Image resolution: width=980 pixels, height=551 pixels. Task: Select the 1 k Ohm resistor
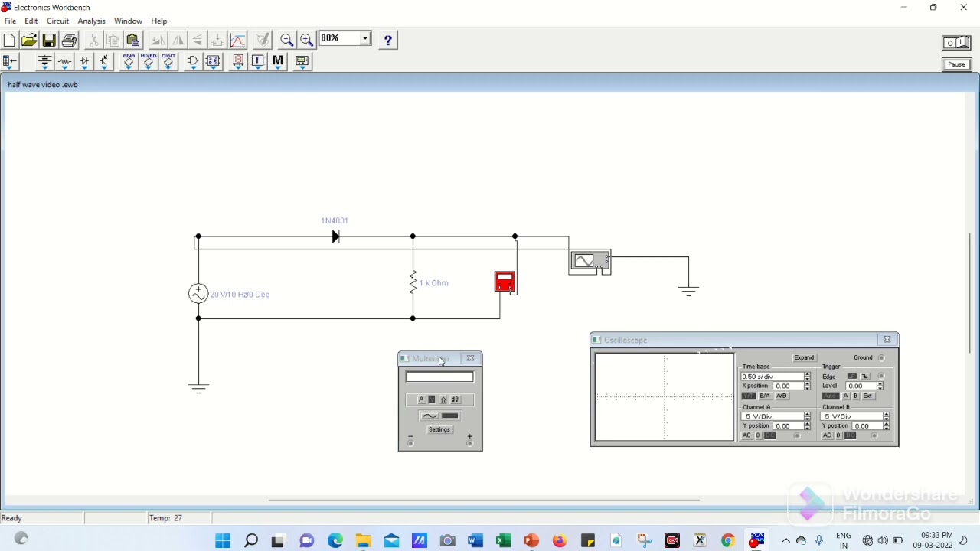pyautogui.click(x=413, y=282)
